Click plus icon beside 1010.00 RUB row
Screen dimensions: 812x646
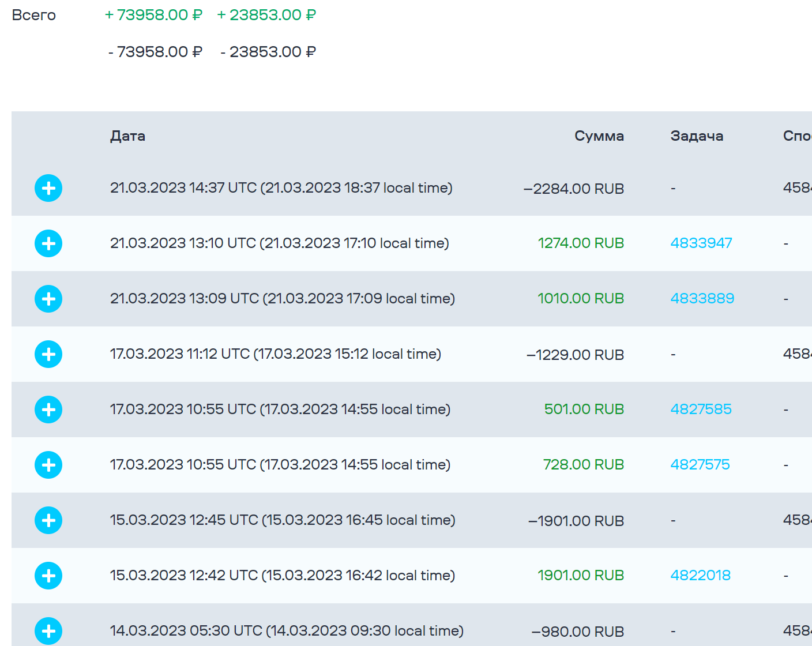(48, 299)
